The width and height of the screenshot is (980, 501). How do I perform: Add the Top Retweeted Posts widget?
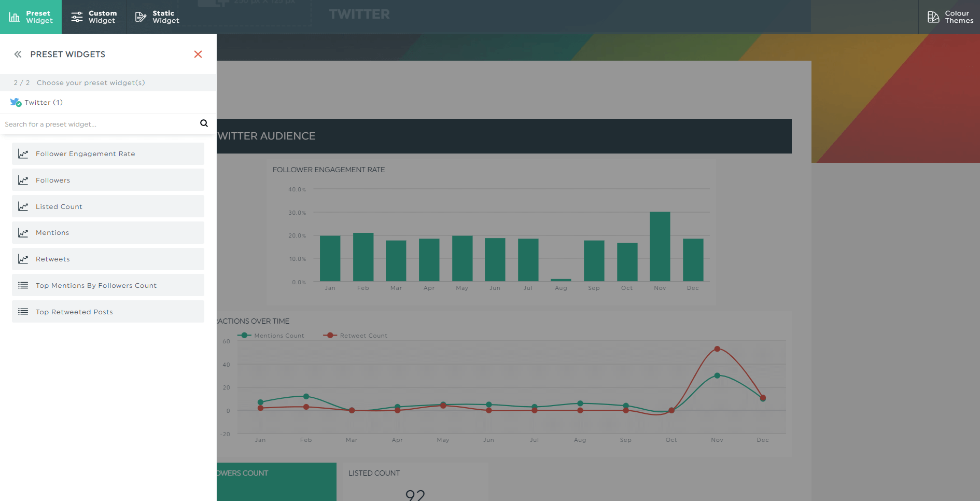pyautogui.click(x=108, y=312)
